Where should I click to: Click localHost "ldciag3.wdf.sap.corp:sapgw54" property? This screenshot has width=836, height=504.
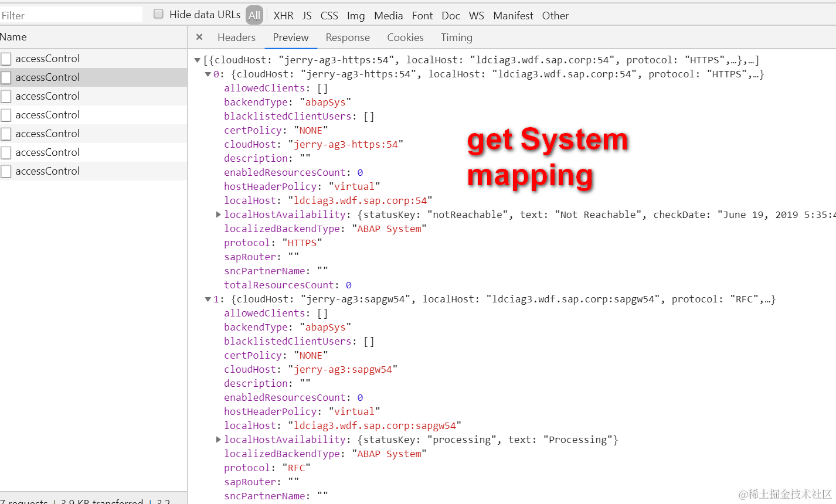[x=342, y=425]
